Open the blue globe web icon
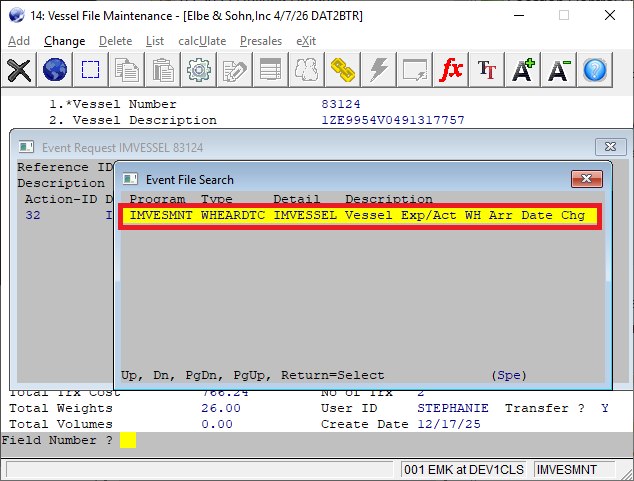 click(55, 70)
